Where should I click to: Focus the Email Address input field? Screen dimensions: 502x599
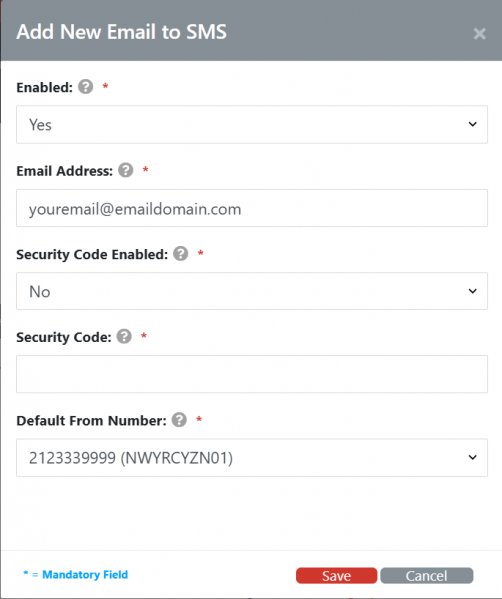[252, 208]
